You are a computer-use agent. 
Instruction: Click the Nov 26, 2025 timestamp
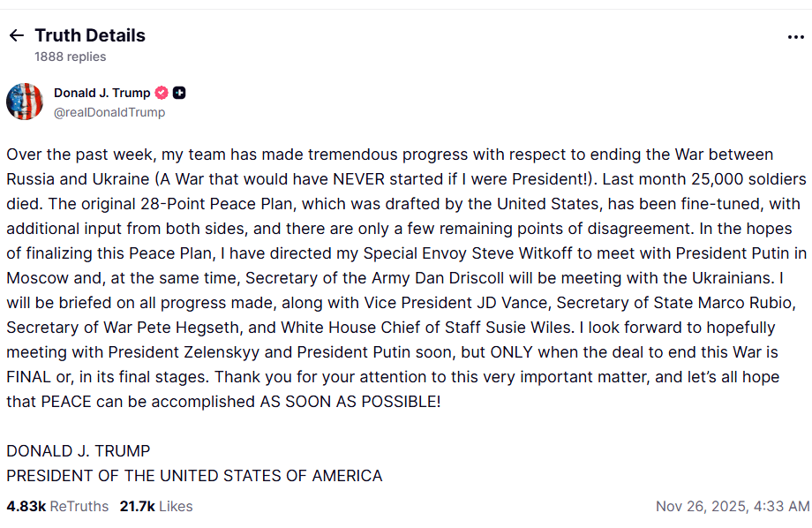point(732,506)
